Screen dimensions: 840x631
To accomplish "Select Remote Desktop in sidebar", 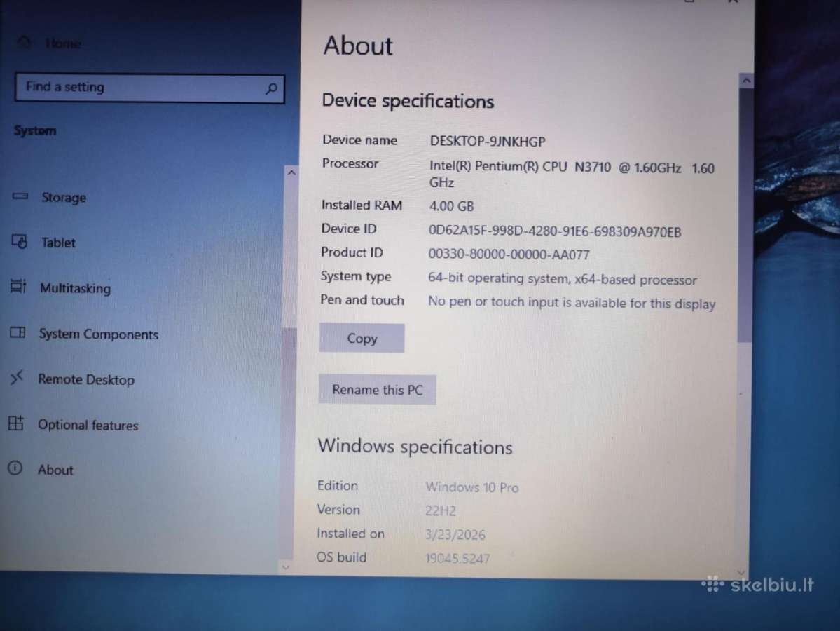I will (x=85, y=379).
